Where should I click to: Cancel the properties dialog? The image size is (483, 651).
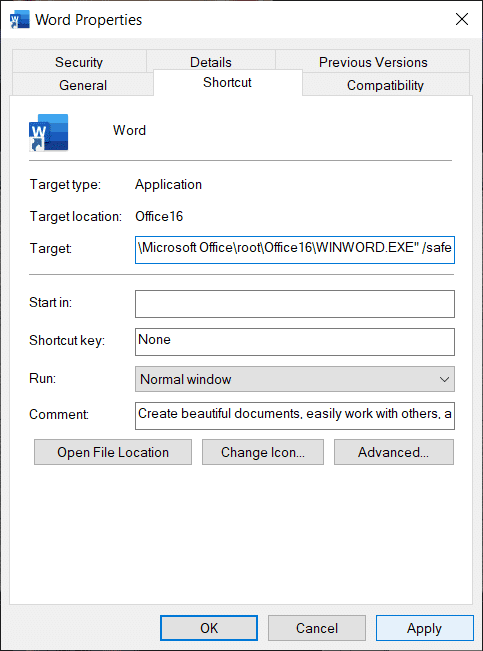pos(317,628)
